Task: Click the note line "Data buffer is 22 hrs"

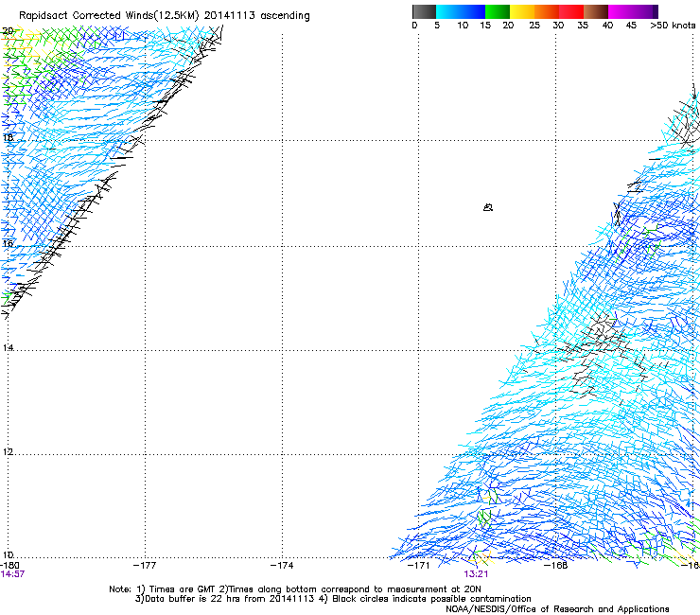Action: [x=333, y=599]
